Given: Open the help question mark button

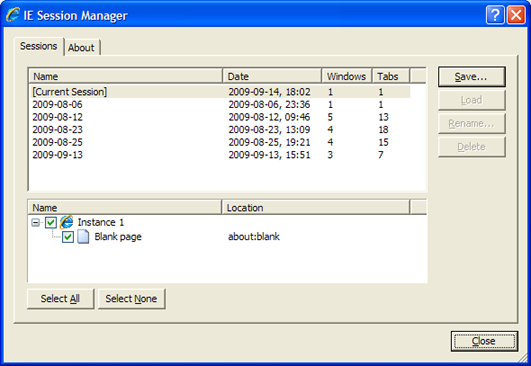Looking at the screenshot, I should 495,15.
